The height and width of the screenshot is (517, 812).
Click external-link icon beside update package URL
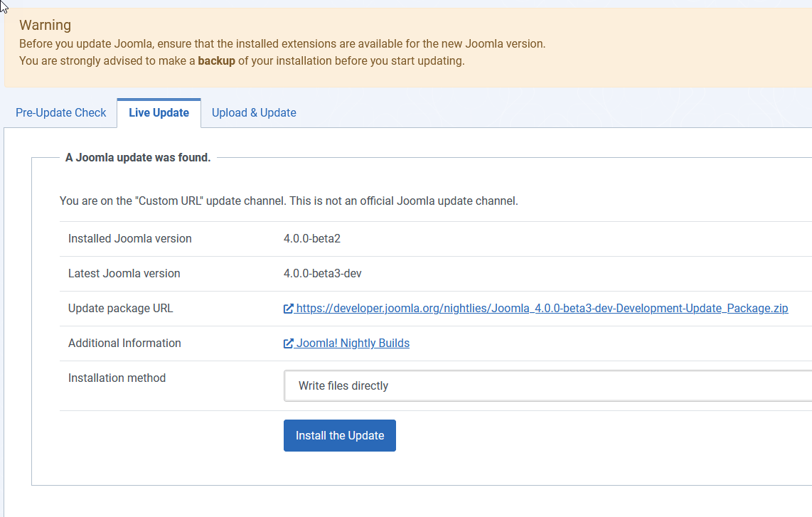[289, 309]
